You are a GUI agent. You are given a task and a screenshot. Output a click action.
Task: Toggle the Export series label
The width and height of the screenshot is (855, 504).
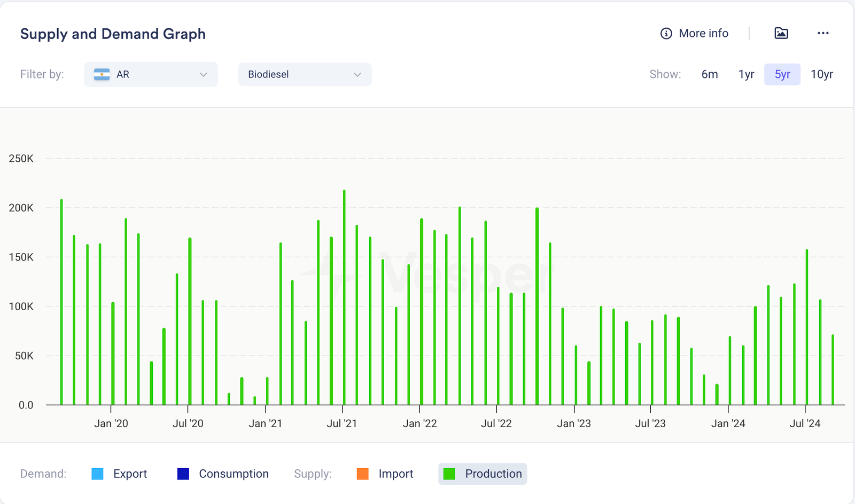pos(130,474)
